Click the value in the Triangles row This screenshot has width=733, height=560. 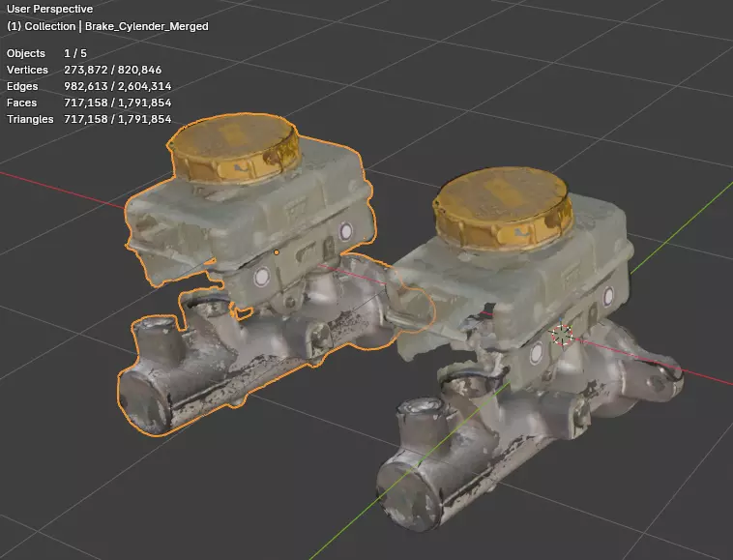[x=118, y=119]
